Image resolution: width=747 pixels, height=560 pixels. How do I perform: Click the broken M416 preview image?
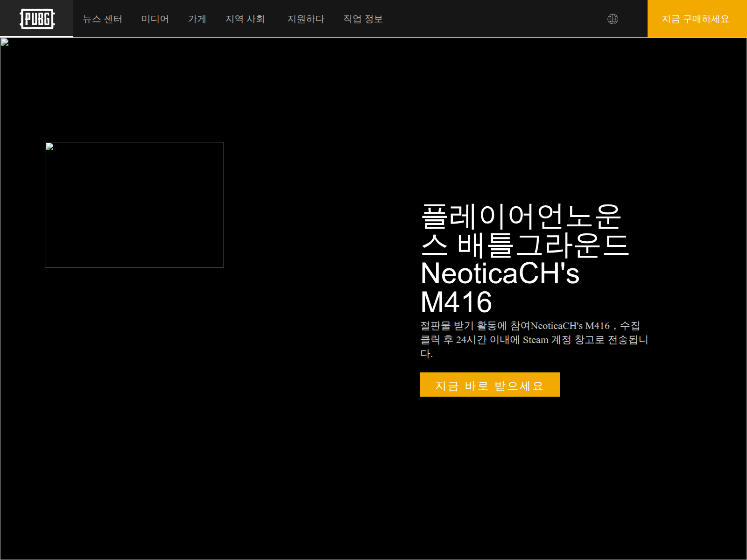click(134, 204)
